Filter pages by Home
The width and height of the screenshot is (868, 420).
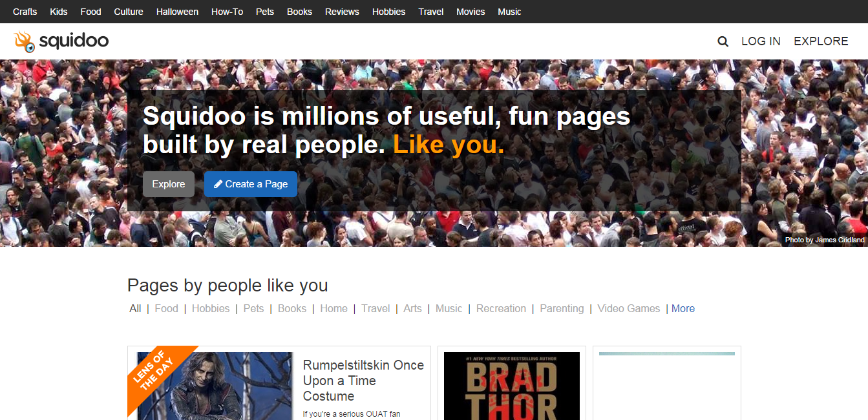pos(333,308)
